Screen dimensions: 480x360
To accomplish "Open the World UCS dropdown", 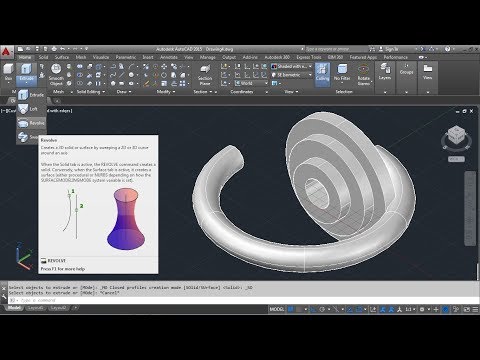I will pos(251,83).
